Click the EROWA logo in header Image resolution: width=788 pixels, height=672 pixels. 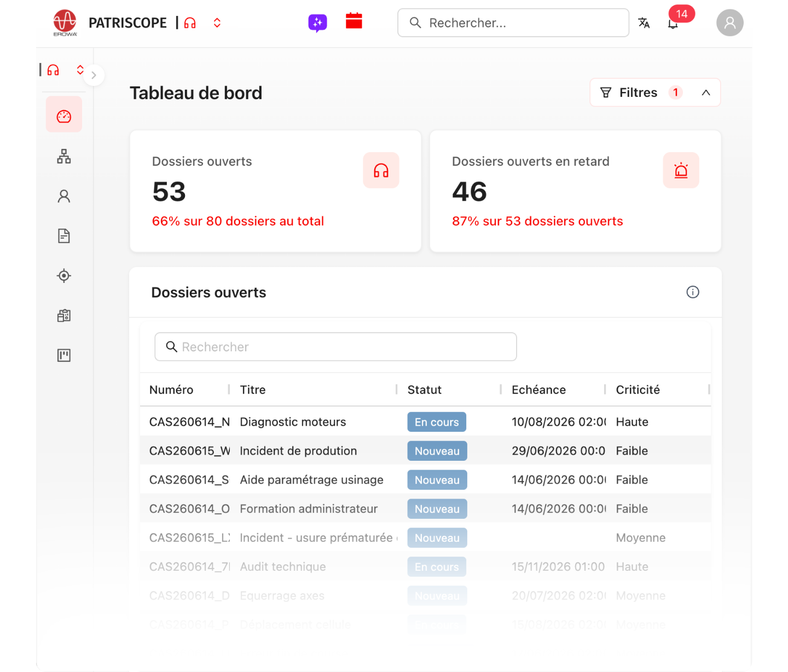click(65, 23)
